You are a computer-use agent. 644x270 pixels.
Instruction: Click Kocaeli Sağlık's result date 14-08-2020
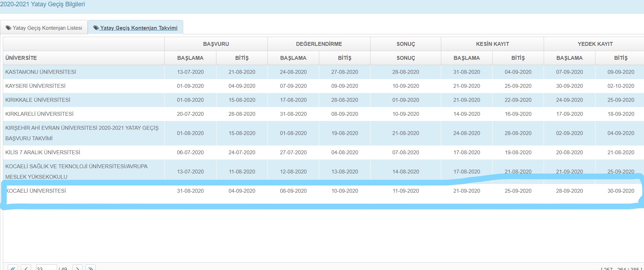click(406, 171)
